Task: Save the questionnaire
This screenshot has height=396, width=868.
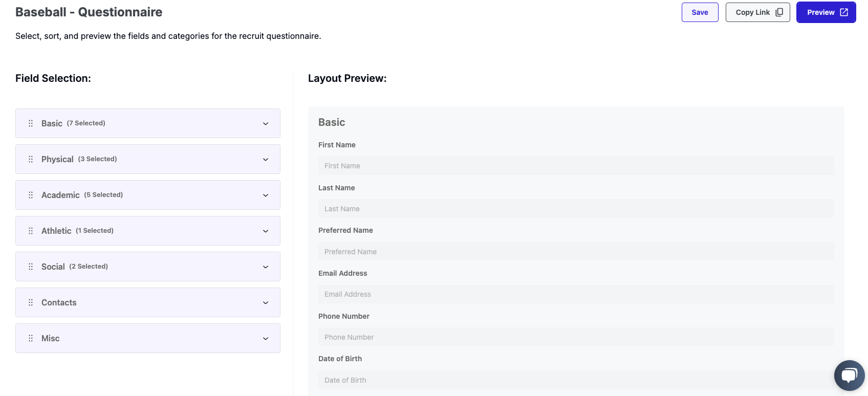Action: click(700, 12)
